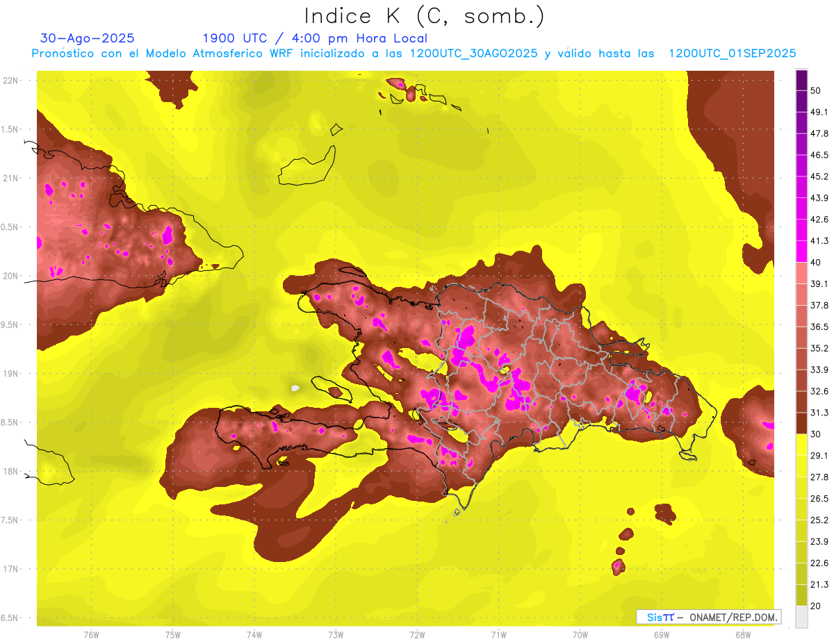Click the longitude label "75W"
The image size is (834, 644).
tap(172, 634)
